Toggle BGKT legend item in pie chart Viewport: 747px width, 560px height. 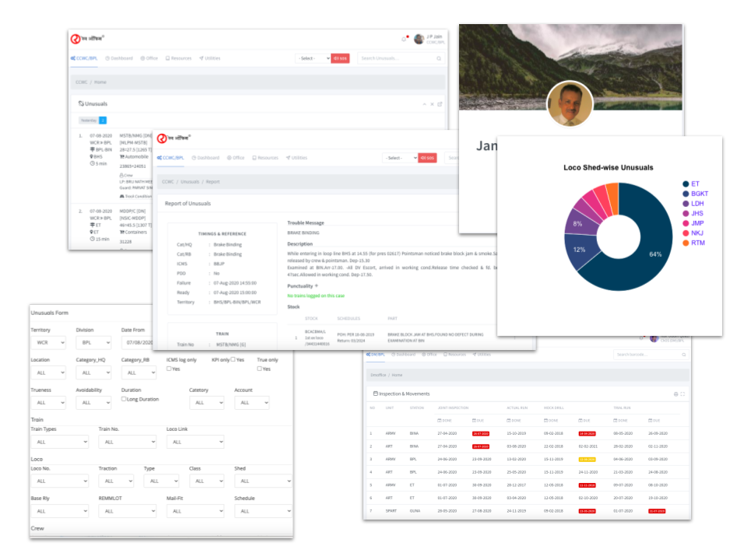(x=696, y=194)
